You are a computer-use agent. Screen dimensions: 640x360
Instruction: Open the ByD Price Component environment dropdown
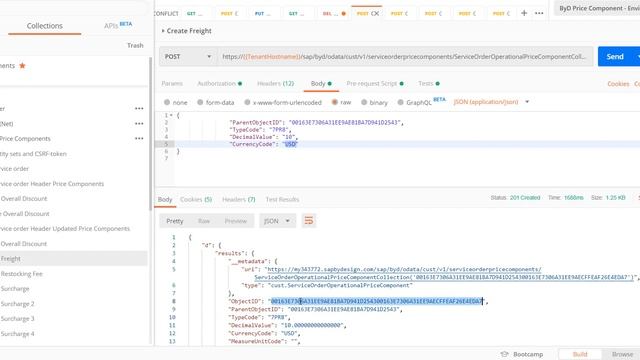pos(598,8)
